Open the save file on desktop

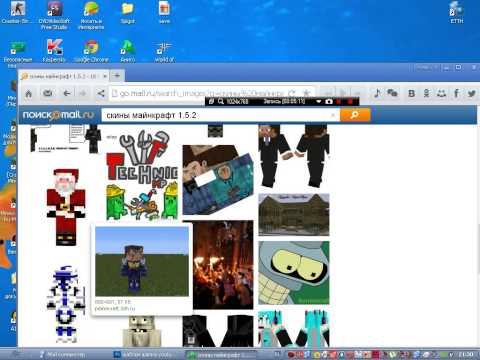coord(164,13)
